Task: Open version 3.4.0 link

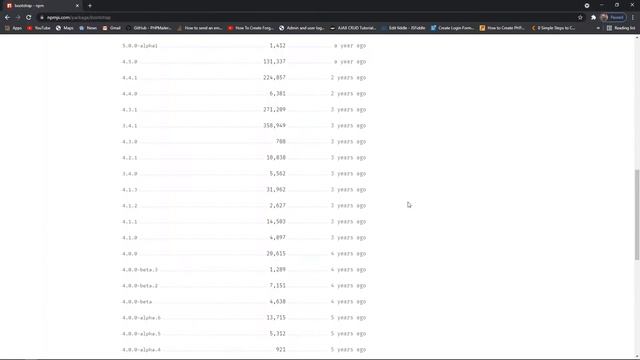Action: click(x=130, y=174)
